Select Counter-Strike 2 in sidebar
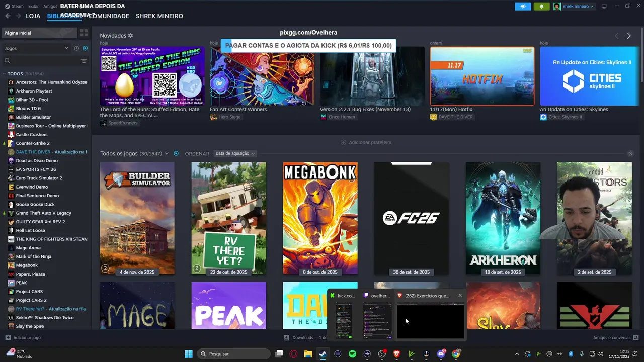Viewport: 644px width, 362px height. 33,143
